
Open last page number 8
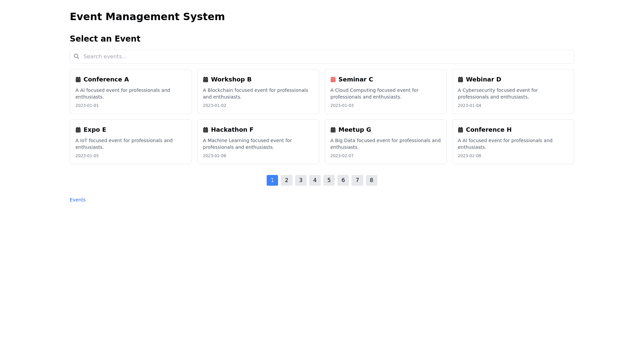(371, 180)
